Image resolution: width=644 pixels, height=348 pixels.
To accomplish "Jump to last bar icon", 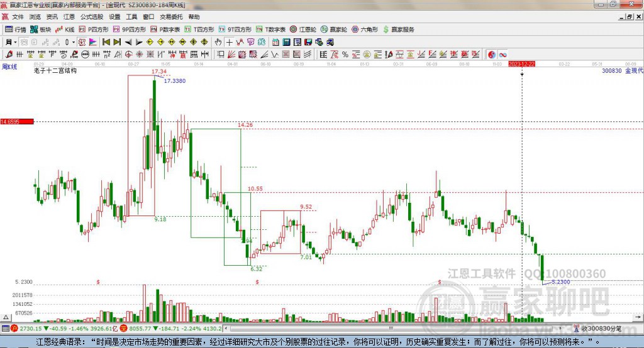I will pyautogui.click(x=117, y=42).
